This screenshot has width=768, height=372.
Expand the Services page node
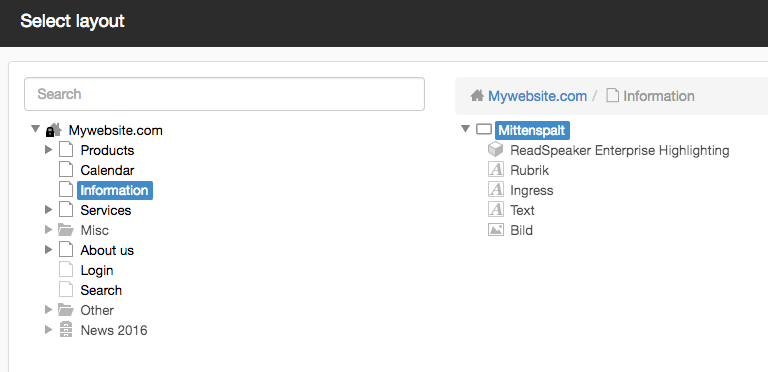tap(48, 209)
